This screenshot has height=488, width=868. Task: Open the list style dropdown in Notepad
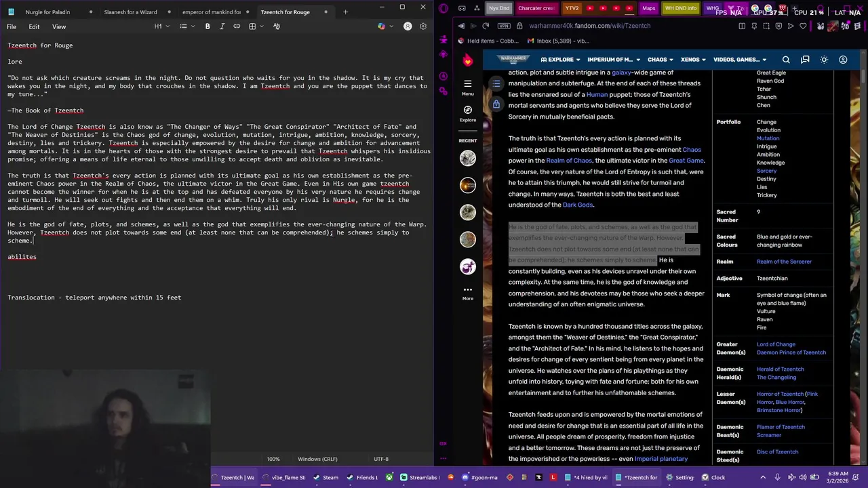coord(186,26)
